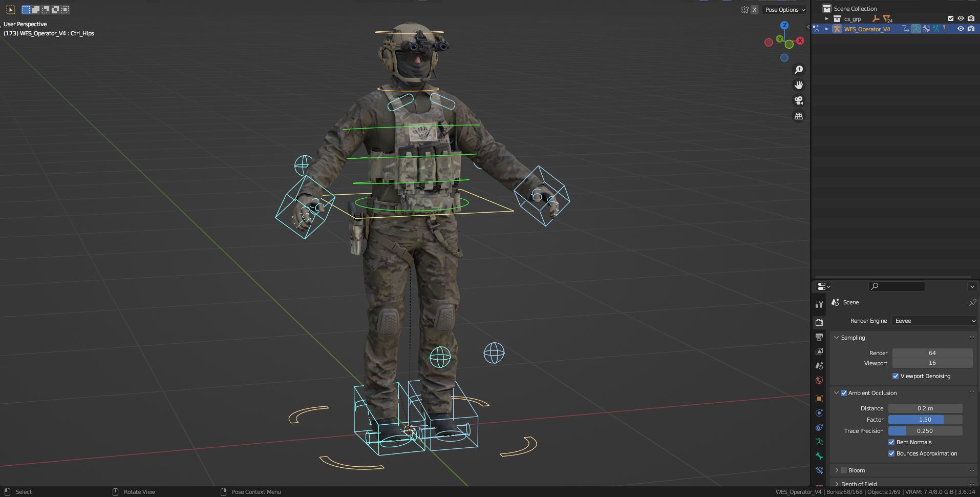Click the modifiers icon on WES_Operator_V4 row

click(x=926, y=29)
